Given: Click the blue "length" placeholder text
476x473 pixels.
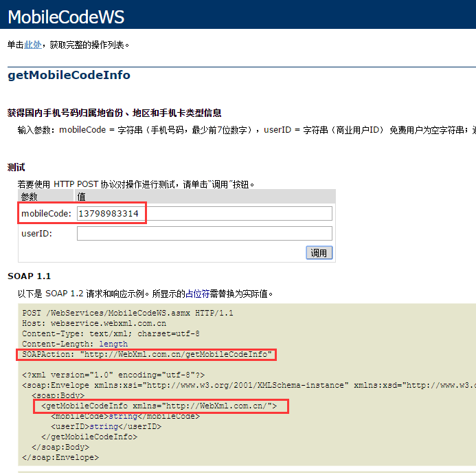Looking at the screenshot, I should point(113,344).
